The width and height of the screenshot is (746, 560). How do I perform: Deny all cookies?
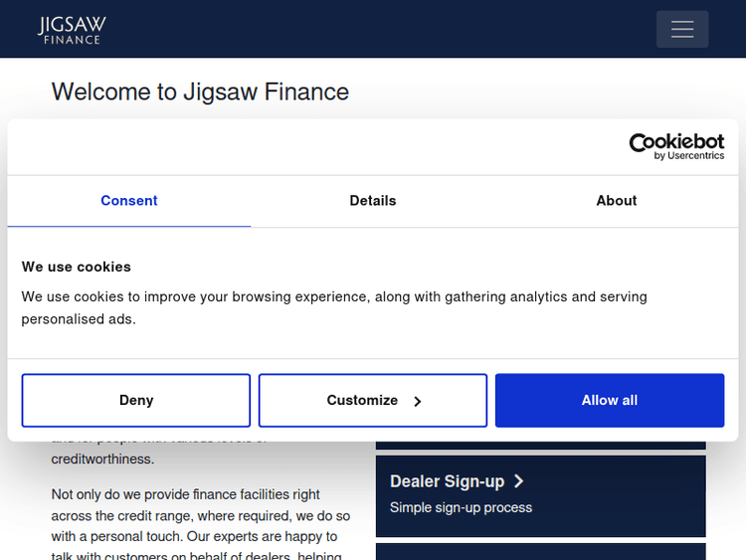[136, 400]
